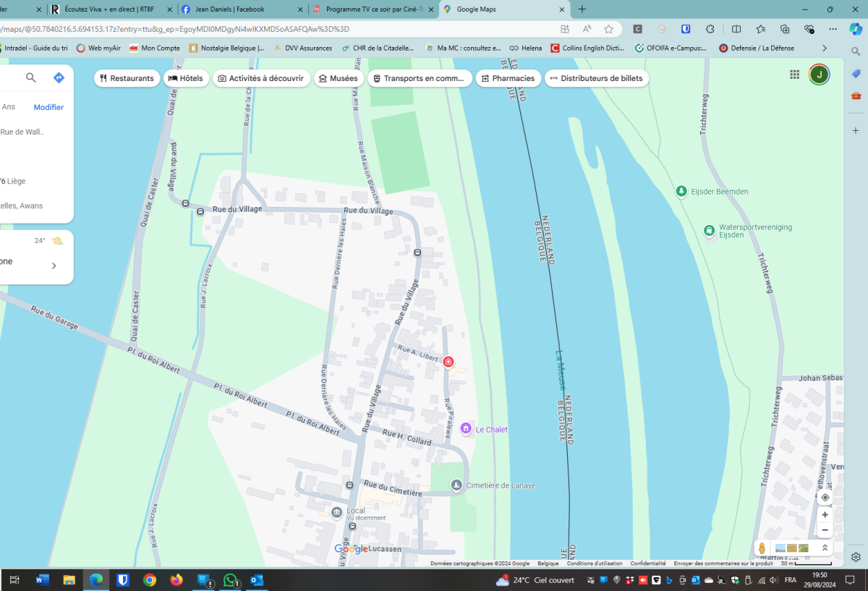Image resolution: width=868 pixels, height=591 pixels.
Task: Click the Pharmacies filter chip
Action: (x=508, y=78)
